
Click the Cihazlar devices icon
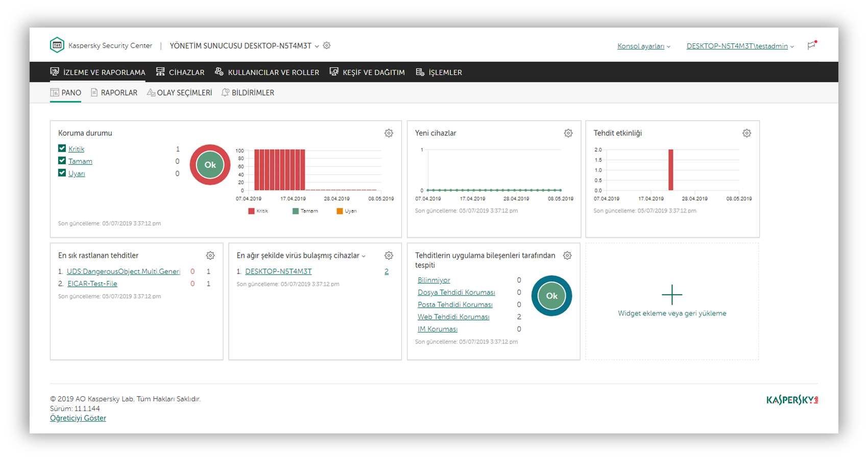pyautogui.click(x=160, y=71)
